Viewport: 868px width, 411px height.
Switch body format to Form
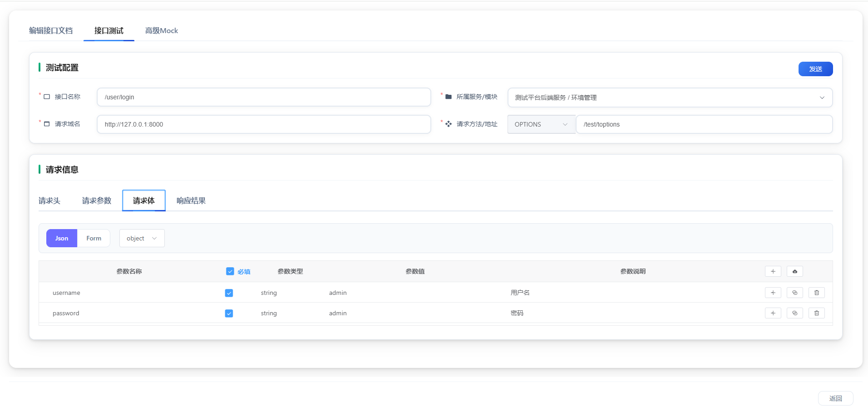pos(93,238)
